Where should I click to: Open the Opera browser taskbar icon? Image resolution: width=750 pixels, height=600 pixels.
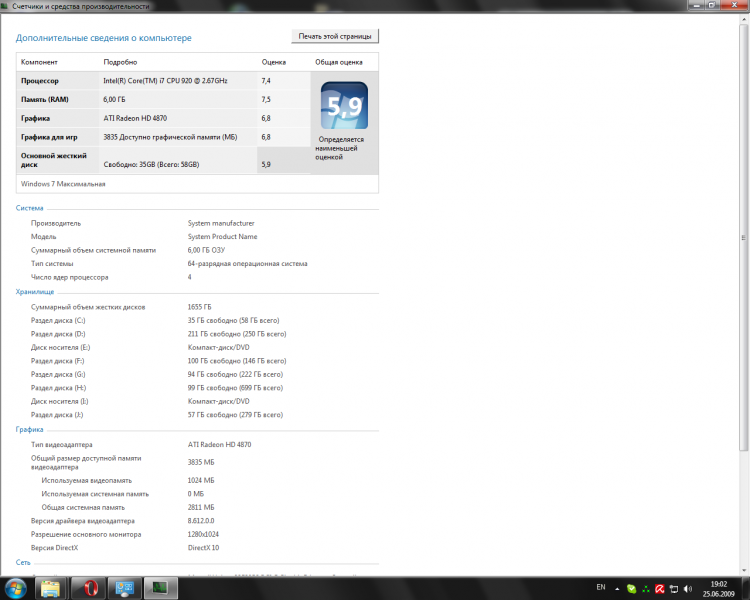coord(90,588)
